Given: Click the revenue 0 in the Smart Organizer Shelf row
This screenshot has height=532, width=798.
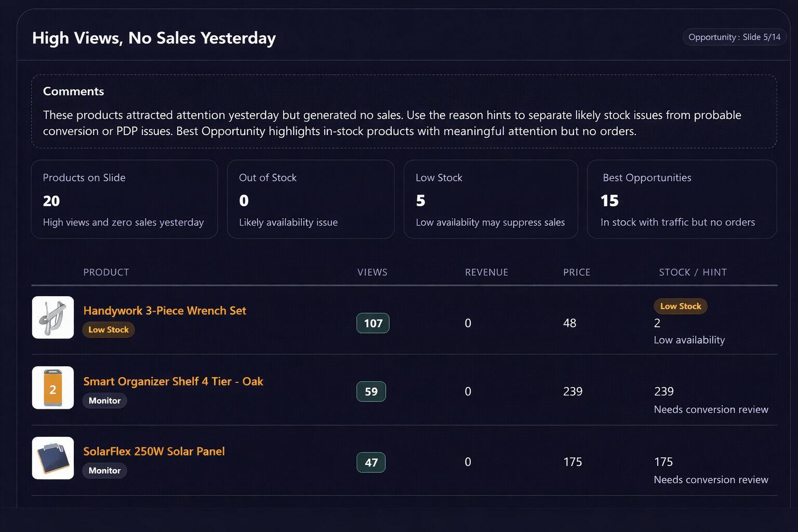Looking at the screenshot, I should click(x=468, y=391).
